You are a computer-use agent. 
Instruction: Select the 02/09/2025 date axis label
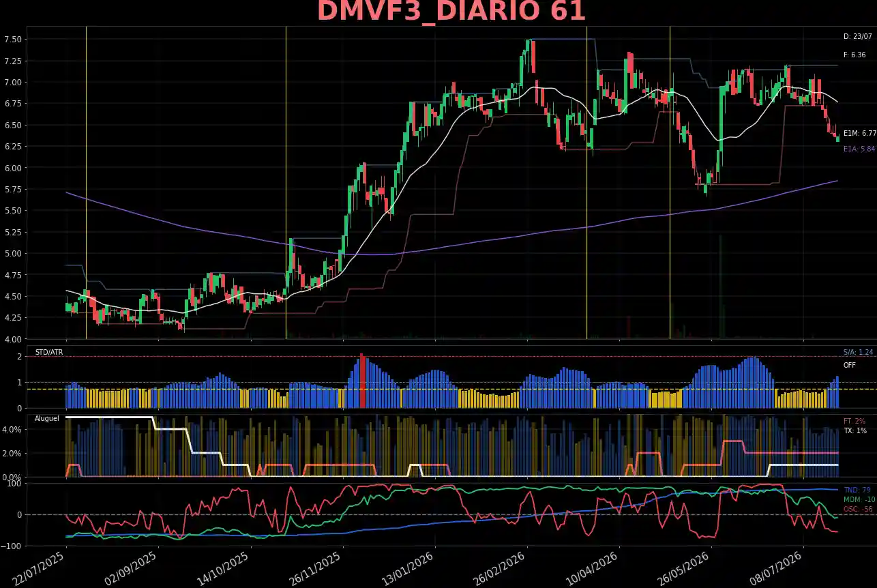[132, 568]
